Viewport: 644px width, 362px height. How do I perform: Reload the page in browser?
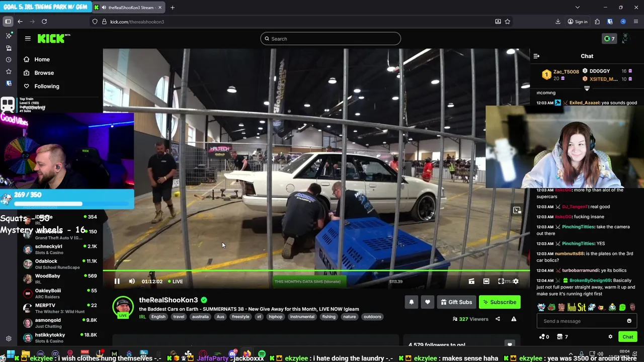tap(44, 22)
